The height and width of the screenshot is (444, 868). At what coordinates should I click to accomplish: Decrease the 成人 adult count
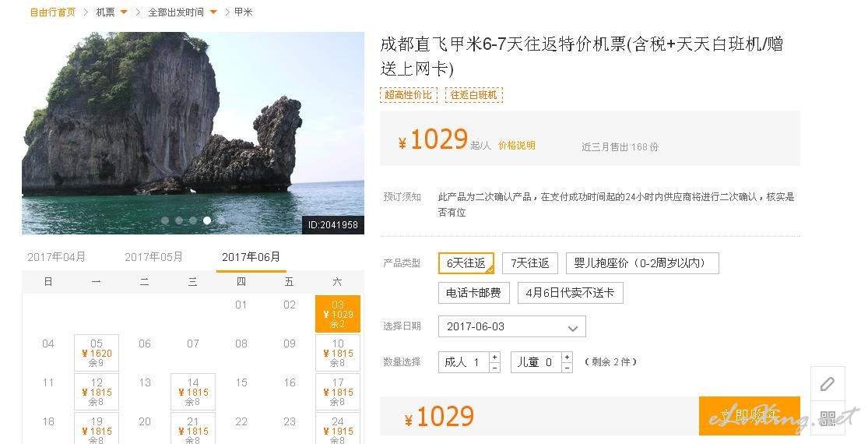pyautogui.click(x=495, y=368)
